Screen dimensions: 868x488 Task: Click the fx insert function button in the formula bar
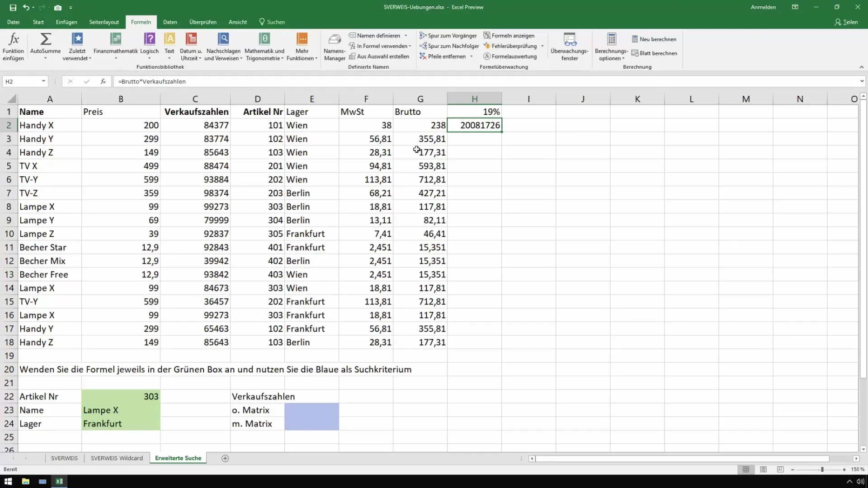tap(103, 81)
